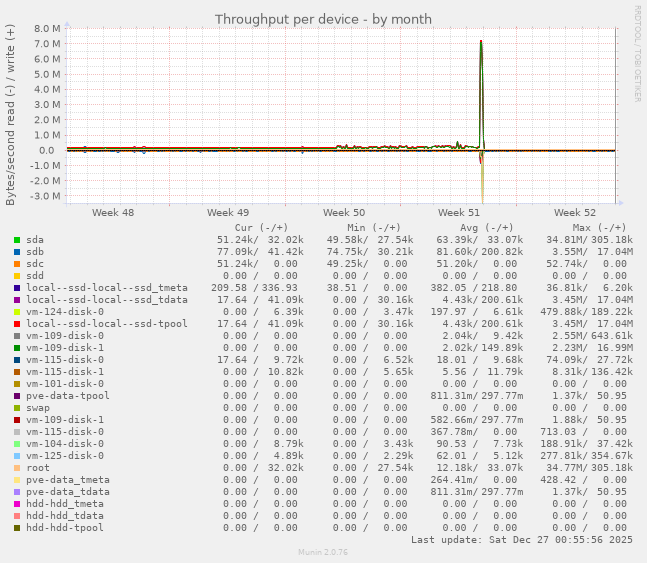Click the purple local--ssd-local--ssd_tdata swatch

[17, 300]
